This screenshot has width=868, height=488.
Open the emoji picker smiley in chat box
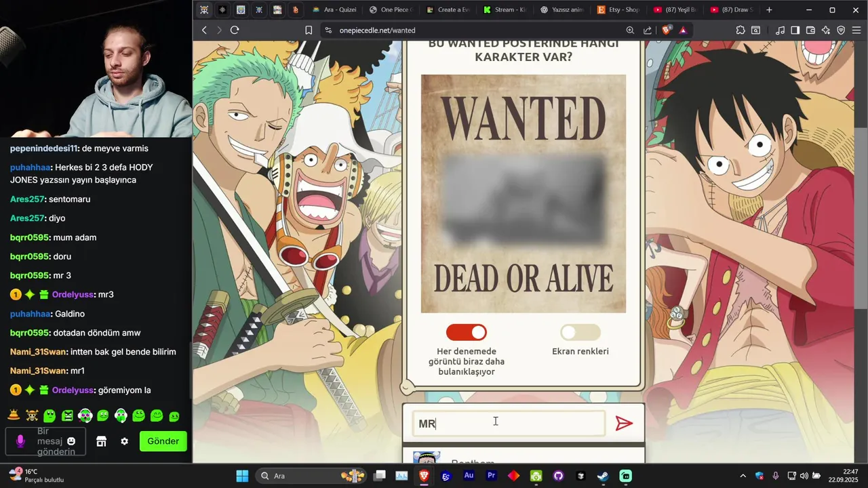pos(71,441)
